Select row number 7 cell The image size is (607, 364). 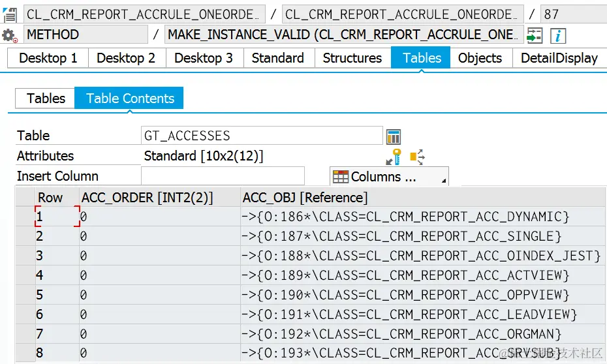point(57,334)
